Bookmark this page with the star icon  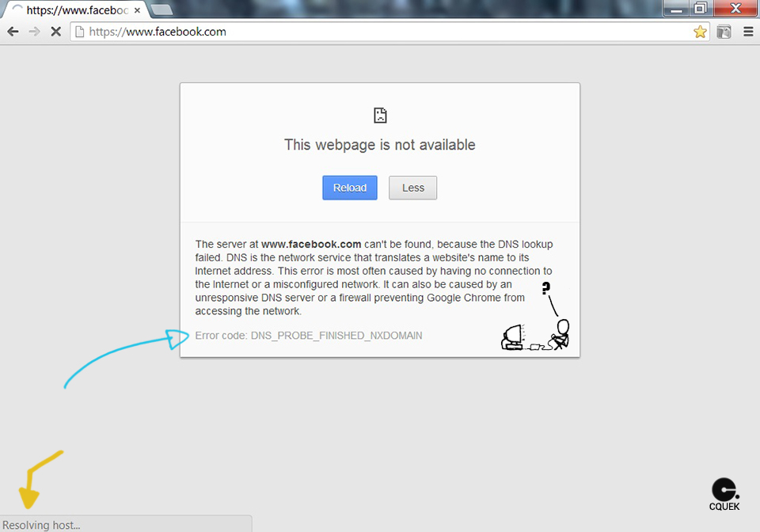[700, 32]
